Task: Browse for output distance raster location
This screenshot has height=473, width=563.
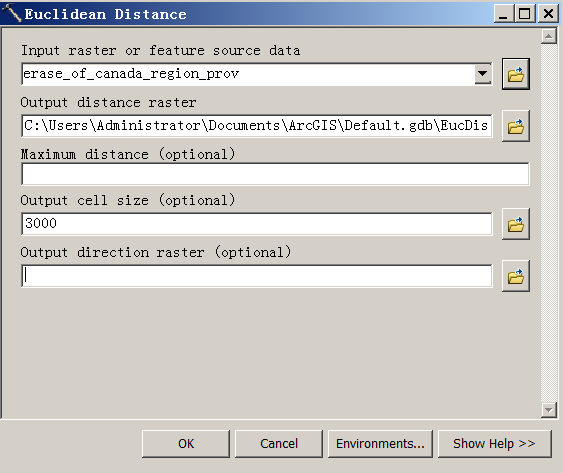Action: (516, 126)
